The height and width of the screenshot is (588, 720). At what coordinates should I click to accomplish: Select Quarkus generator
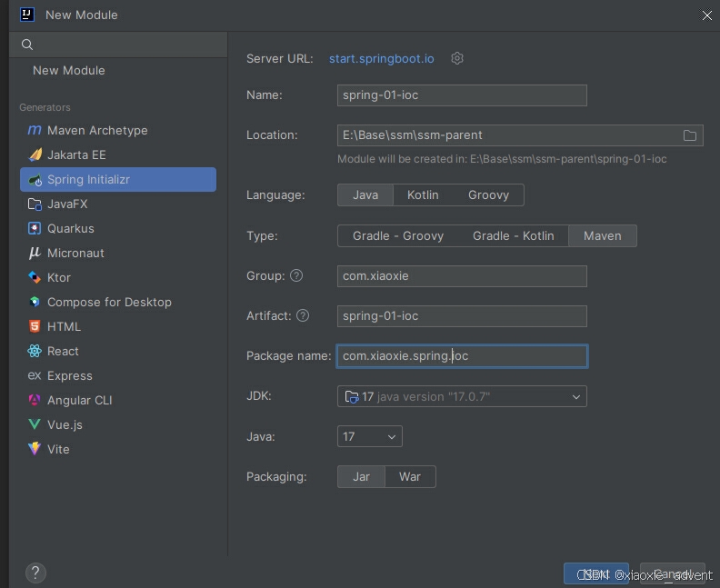pos(118,229)
